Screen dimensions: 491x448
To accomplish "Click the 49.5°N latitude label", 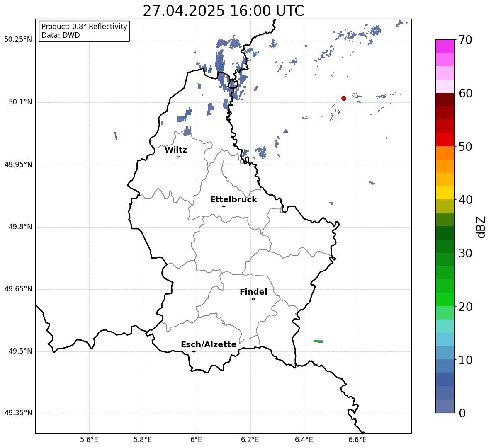I will pos(20,351).
